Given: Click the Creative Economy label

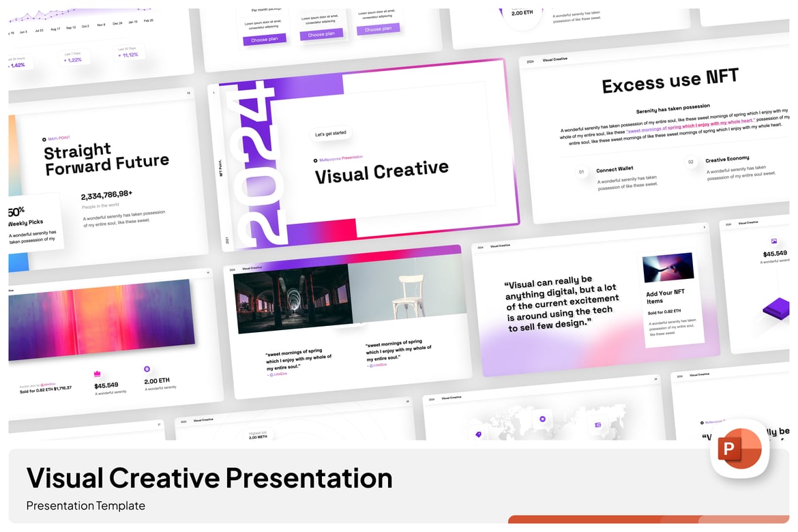Looking at the screenshot, I should pos(727,160).
